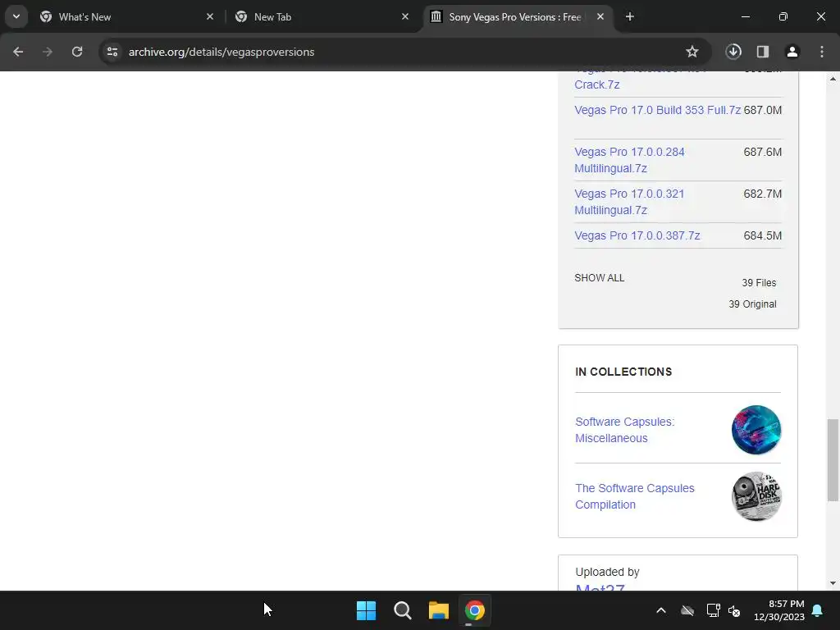Expand the tab search dropdown
This screenshot has height=630, width=840.
(16, 16)
